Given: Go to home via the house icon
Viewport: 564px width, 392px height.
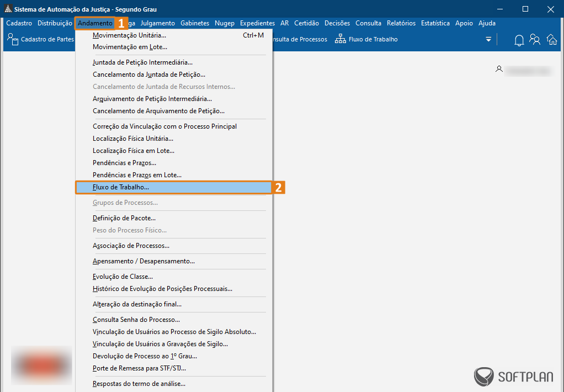Looking at the screenshot, I should (552, 39).
